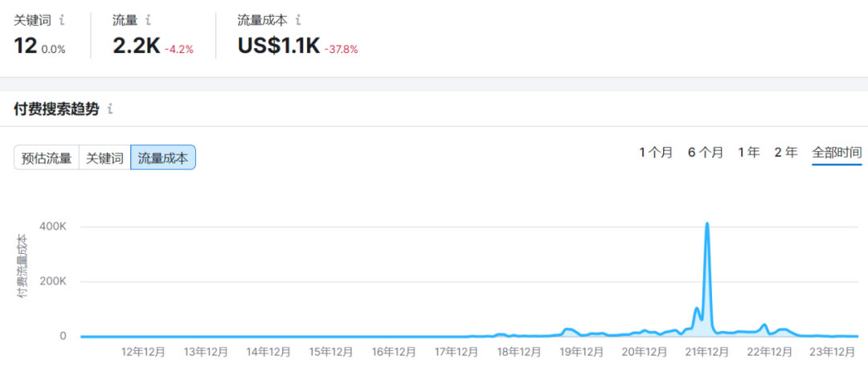Click the 22年12月 x-axis label
This screenshot has width=868, height=380.
click(x=770, y=352)
